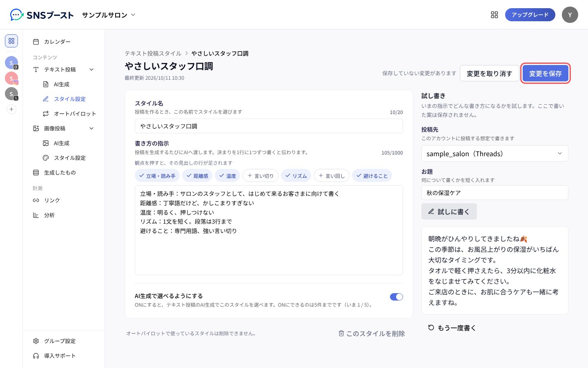
Task: Click the アップグレード button
Action: [x=530, y=15]
